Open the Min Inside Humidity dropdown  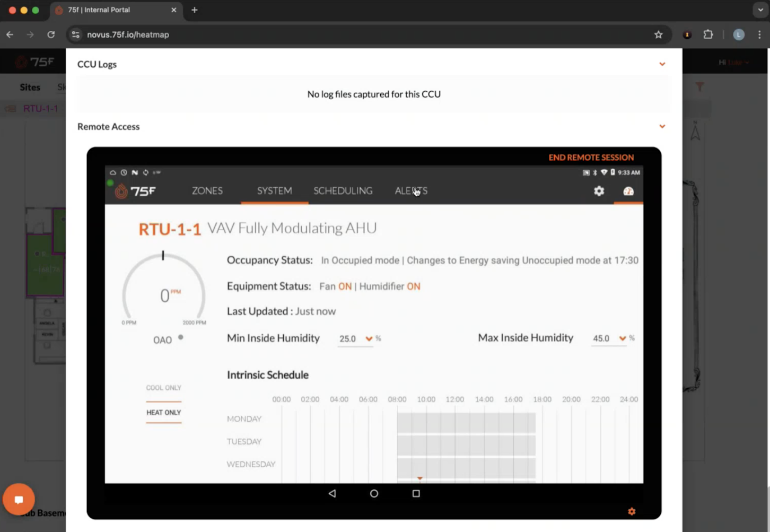pos(356,338)
